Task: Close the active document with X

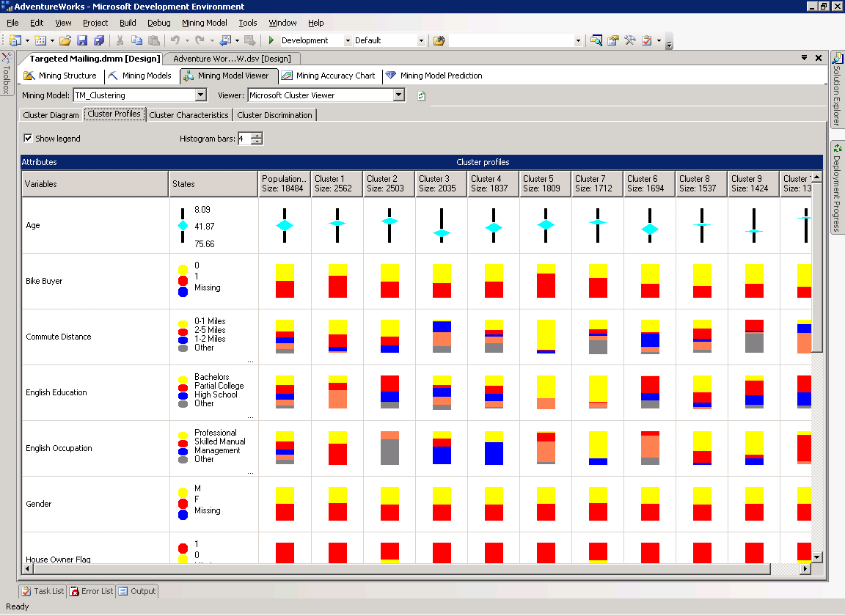Action: click(818, 58)
